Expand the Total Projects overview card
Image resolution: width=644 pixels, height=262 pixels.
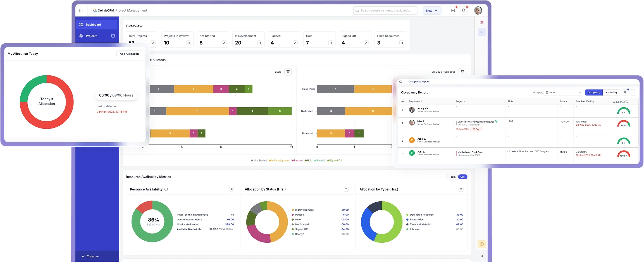coord(153,43)
